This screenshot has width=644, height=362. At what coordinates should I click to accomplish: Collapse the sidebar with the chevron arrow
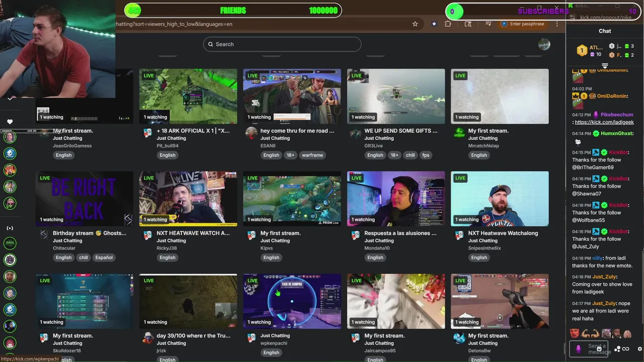coord(10,99)
